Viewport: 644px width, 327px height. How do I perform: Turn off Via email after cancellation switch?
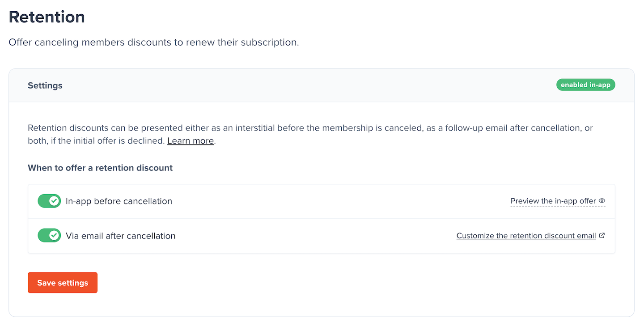[x=49, y=235]
